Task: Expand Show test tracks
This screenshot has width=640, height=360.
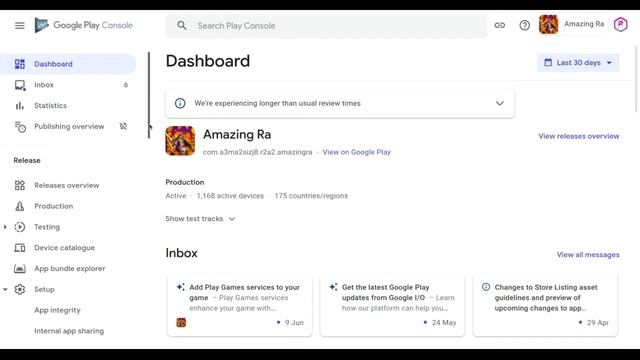Action: coord(200,219)
